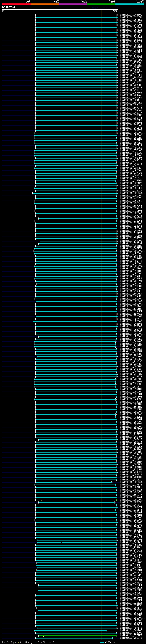The image size is (146, 644).
Task: Select the label UniRef100_Q9UAQ6
Action: [x=131, y=256]
